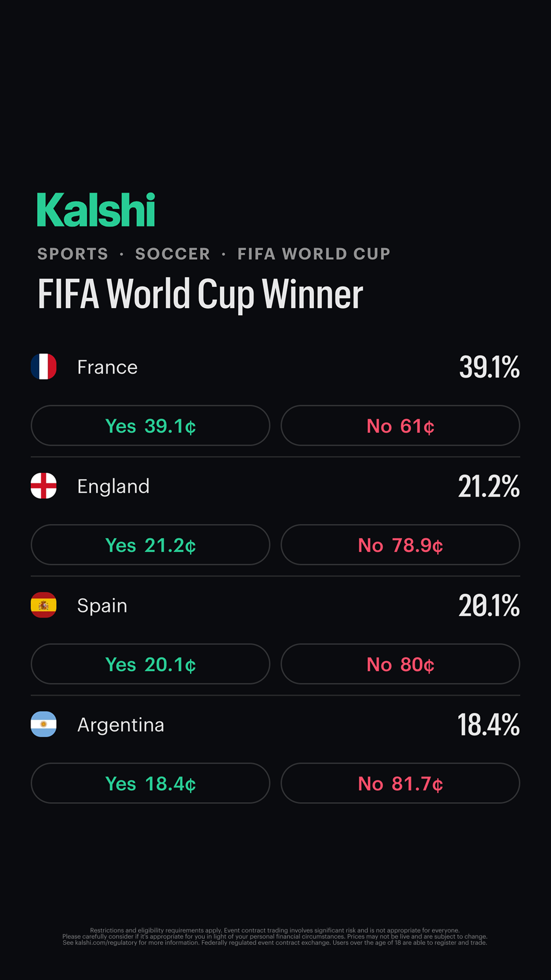Viewport: 551px width, 980px height.
Task: Open the England 21.2% percentage
Action: [x=489, y=486]
